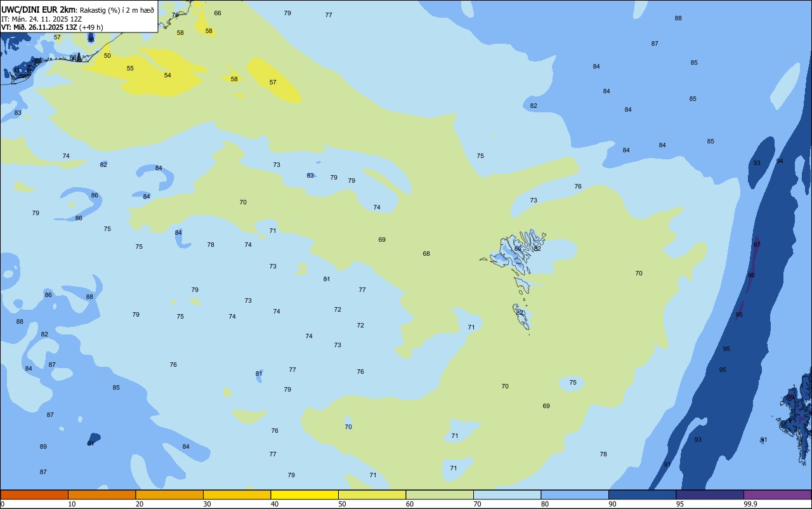Pick the 40–50 bright yellow legend swatch
The image size is (812, 509).
(304, 494)
